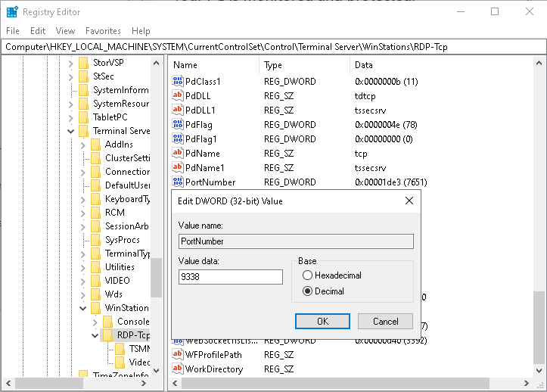Click the TabletPC folder icon

pos(84,117)
